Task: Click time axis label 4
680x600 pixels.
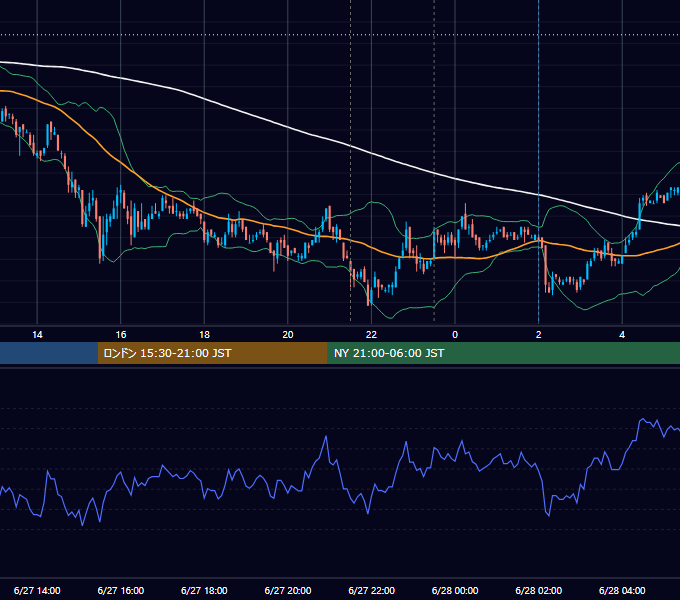Action: [x=622, y=335]
